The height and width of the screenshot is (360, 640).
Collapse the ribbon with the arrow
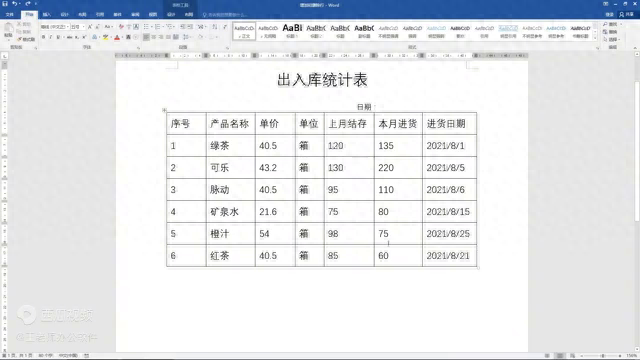635,48
